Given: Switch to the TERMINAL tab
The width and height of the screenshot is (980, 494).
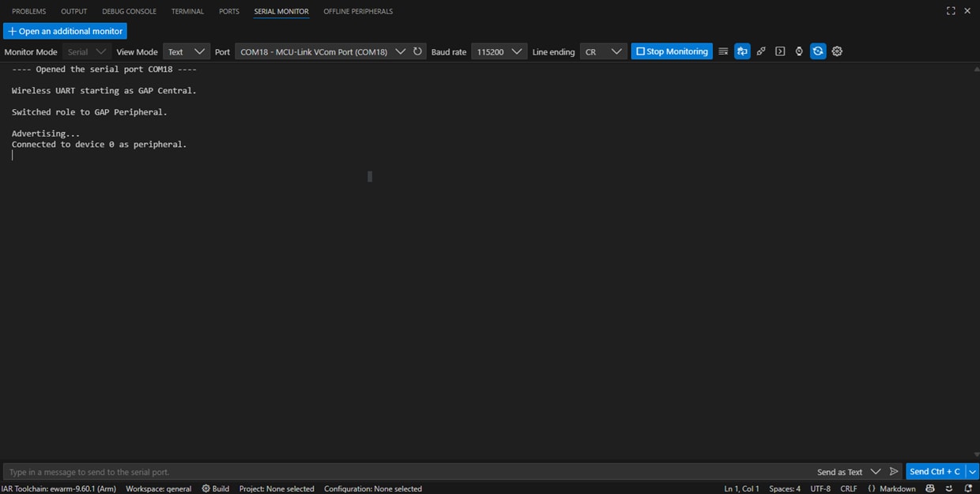Looking at the screenshot, I should [187, 11].
